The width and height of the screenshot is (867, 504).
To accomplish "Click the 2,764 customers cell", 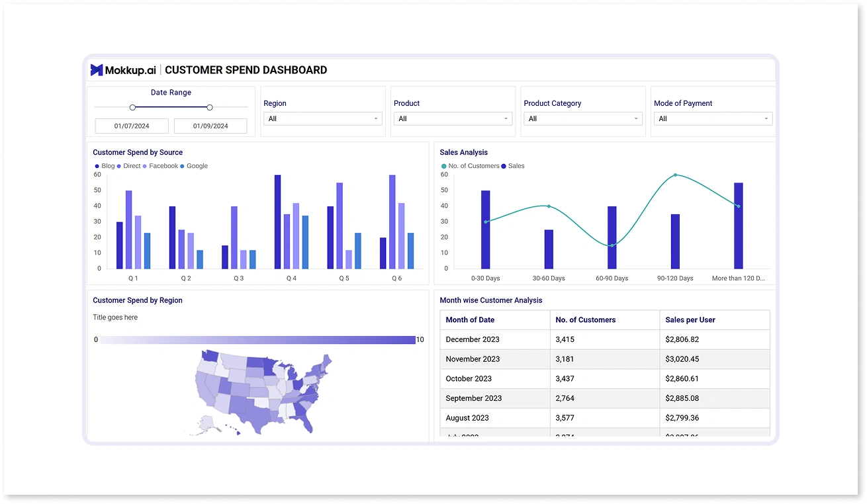I will click(x=605, y=398).
